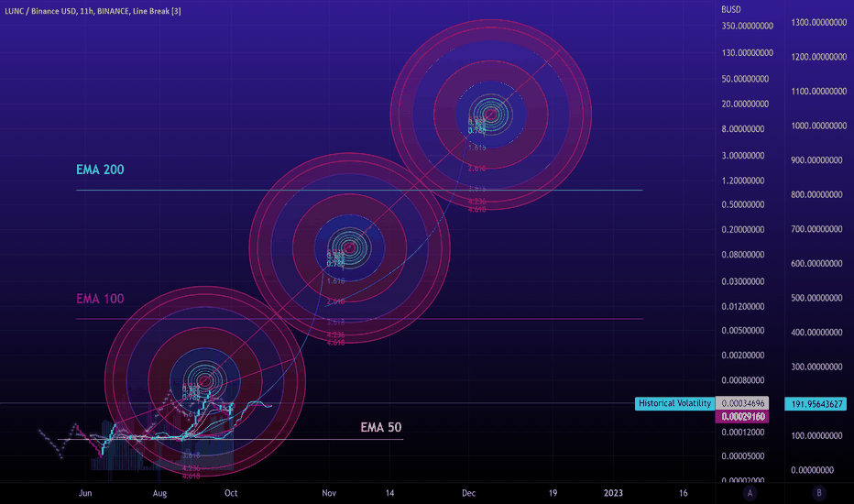Click the 1000.00000000 value on scale B
Screen dimensions: 854x504
pyautogui.click(x=818, y=126)
